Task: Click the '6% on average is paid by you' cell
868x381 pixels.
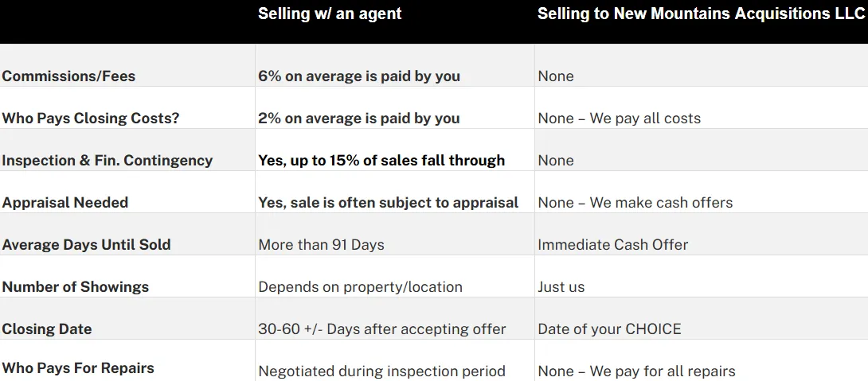Action: click(359, 76)
